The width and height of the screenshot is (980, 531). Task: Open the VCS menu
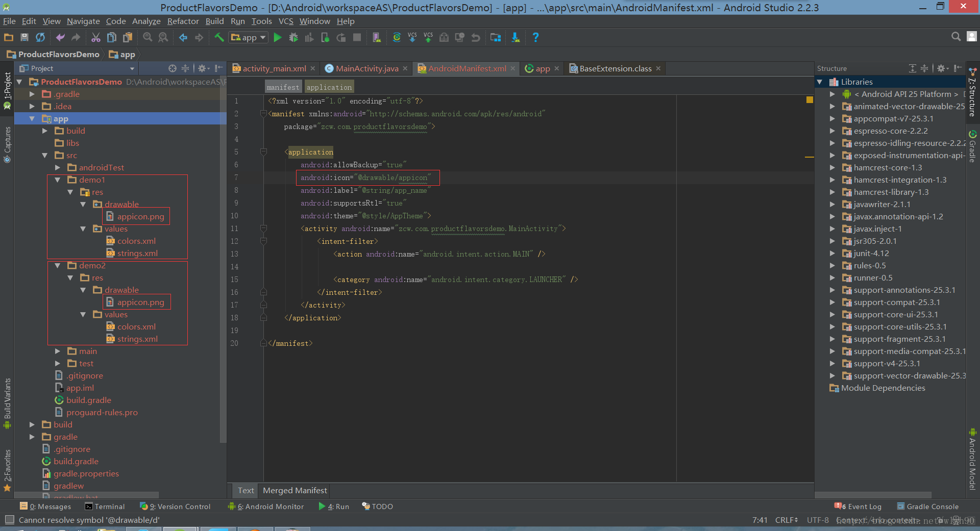tap(286, 21)
